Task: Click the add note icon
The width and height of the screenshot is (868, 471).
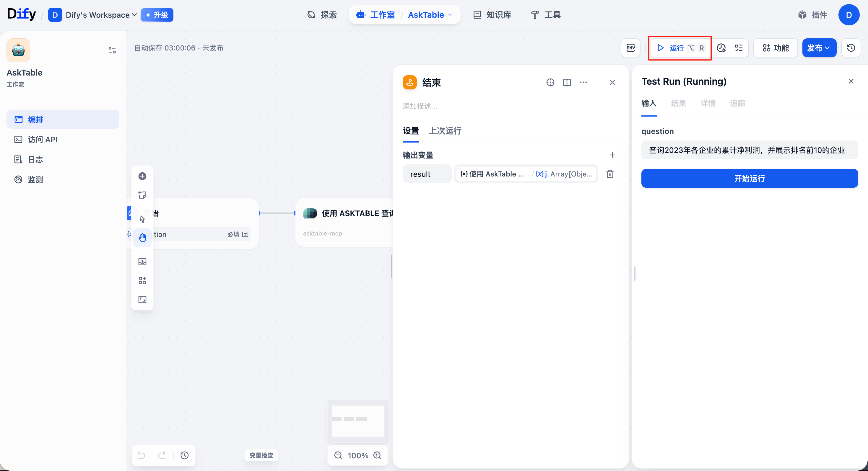Action: 142,194
